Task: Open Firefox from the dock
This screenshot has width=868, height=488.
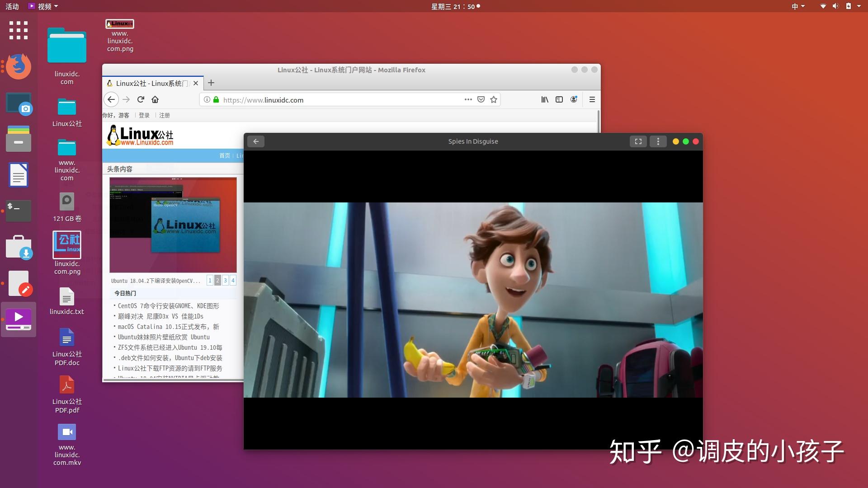Action: [x=18, y=66]
